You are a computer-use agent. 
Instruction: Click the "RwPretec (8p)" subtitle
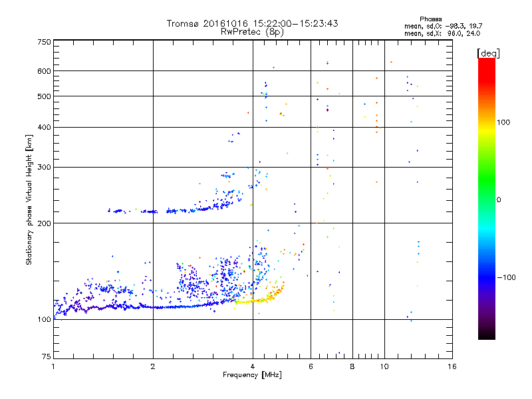point(252,32)
